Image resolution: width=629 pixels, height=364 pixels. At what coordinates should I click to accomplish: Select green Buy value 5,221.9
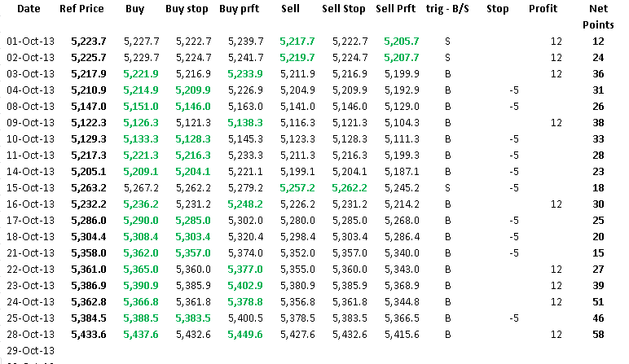click(141, 74)
